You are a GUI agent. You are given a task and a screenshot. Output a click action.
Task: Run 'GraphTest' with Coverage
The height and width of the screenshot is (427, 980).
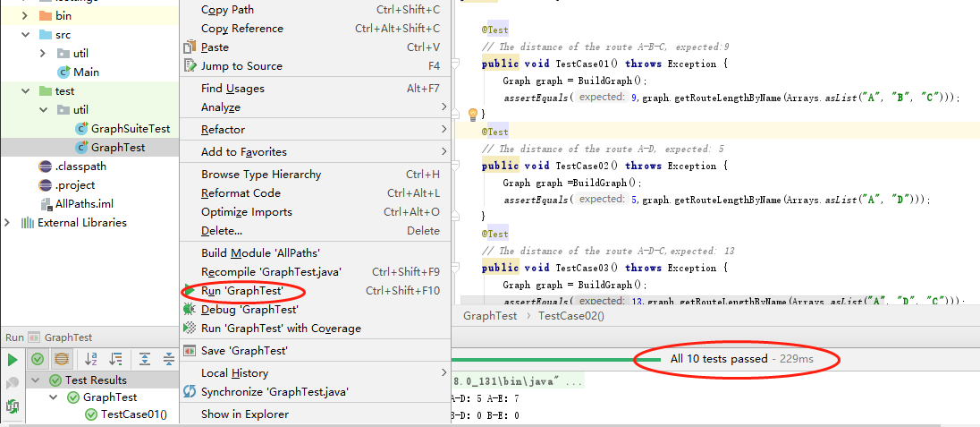[x=315, y=328]
